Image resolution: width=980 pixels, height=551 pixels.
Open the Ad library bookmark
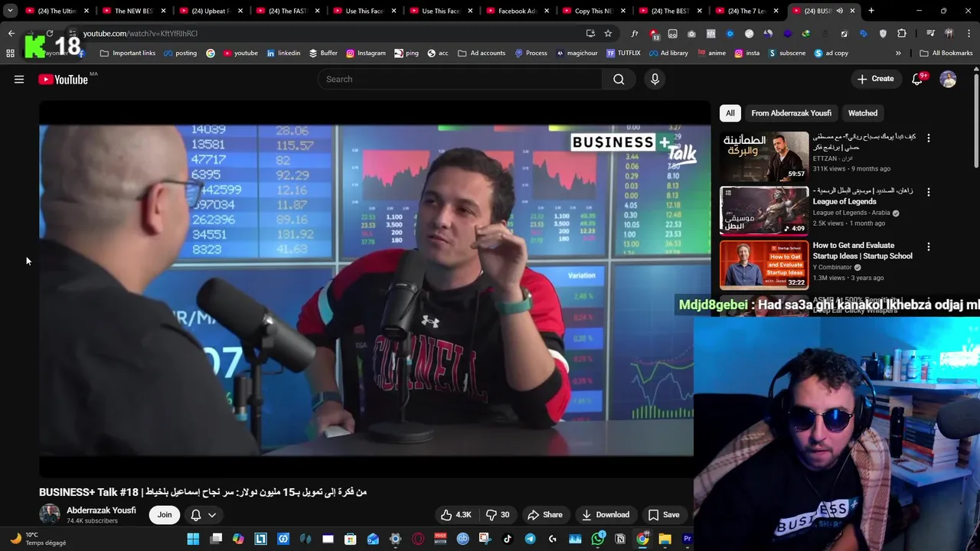[668, 53]
